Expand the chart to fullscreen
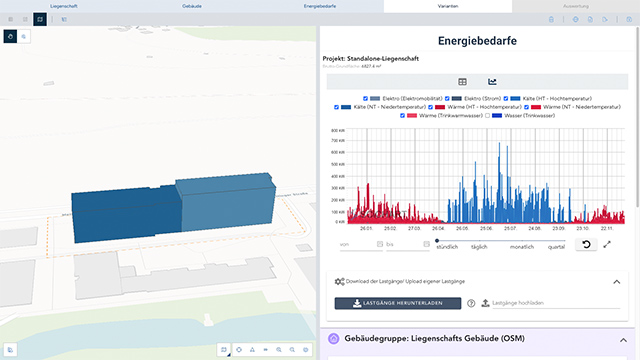The width and height of the screenshot is (640, 360). [607, 244]
